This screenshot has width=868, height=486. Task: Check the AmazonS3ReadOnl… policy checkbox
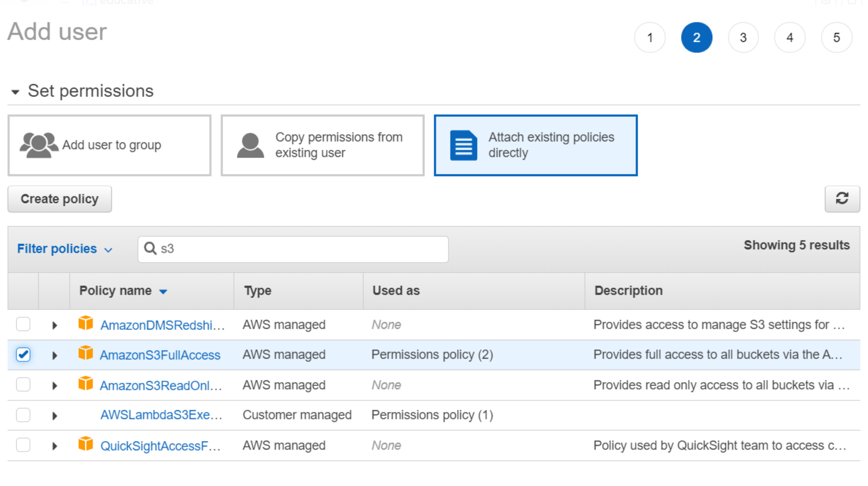(23, 385)
